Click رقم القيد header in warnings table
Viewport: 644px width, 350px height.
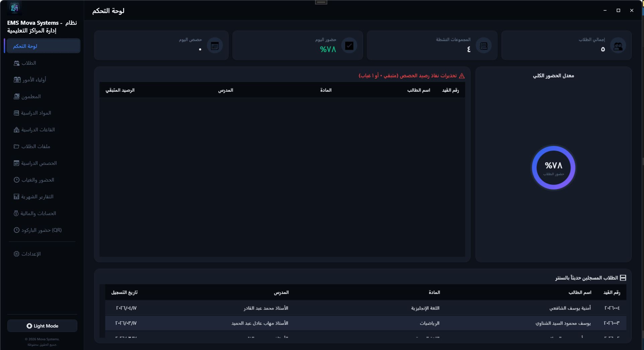pos(450,90)
